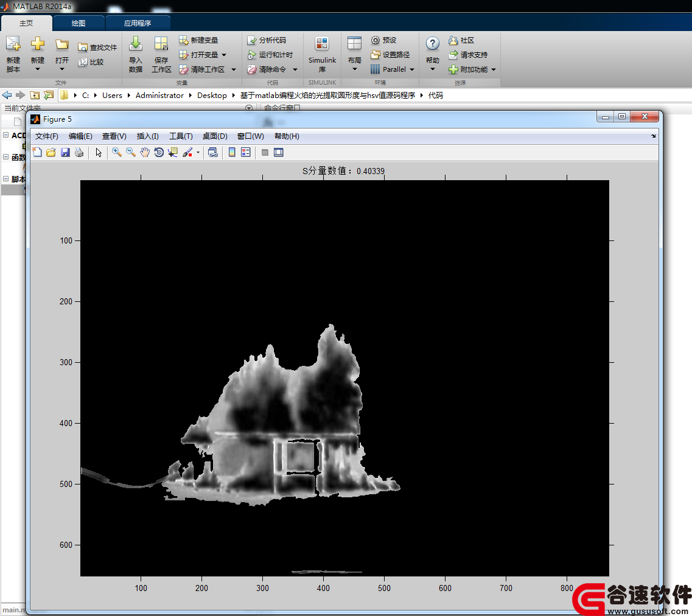Print the figure using printer icon

click(80, 152)
